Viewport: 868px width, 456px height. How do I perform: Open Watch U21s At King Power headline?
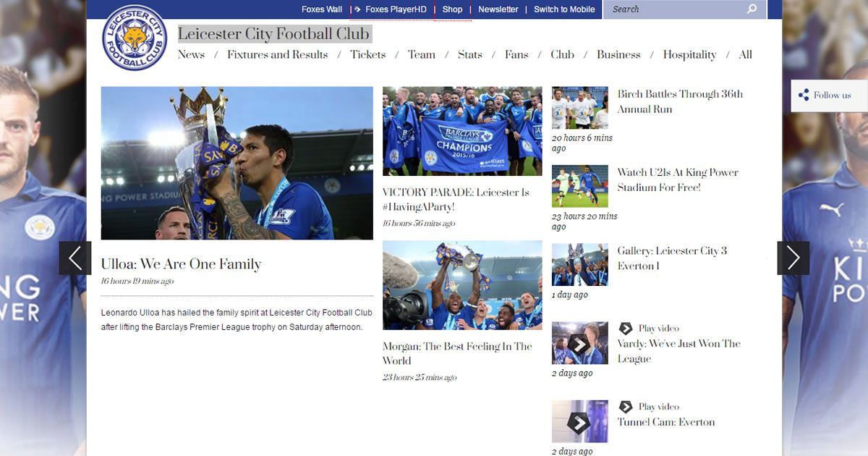click(678, 180)
